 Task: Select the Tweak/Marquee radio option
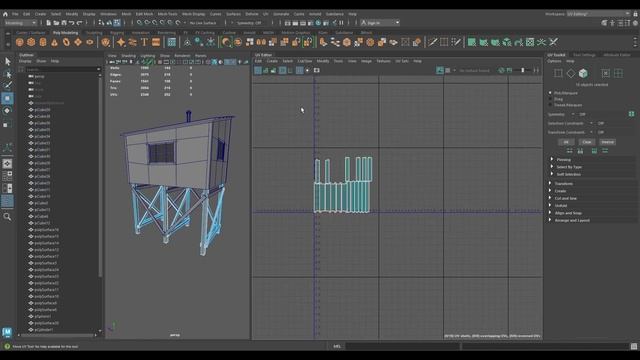[x=550, y=105]
